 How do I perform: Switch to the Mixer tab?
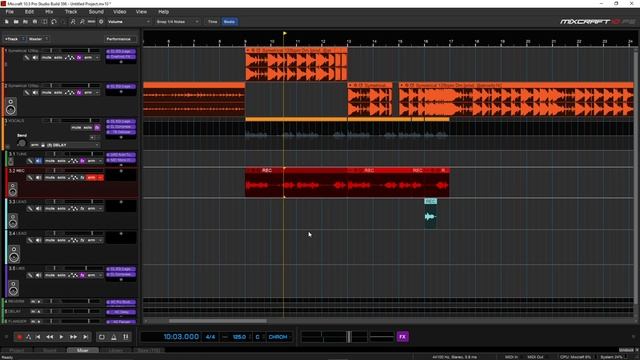click(x=82, y=350)
